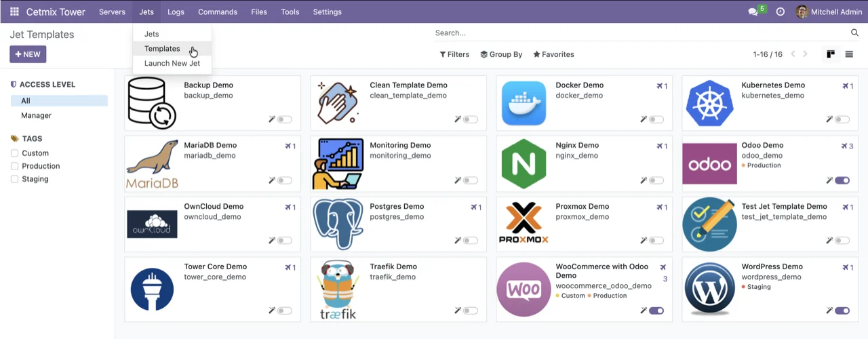Switch to list view icon

849,54
